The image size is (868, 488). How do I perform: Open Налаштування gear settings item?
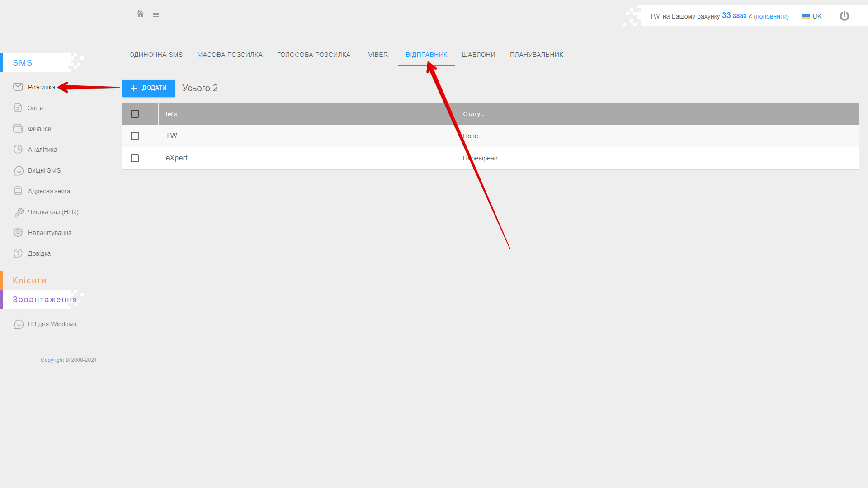(49, 233)
